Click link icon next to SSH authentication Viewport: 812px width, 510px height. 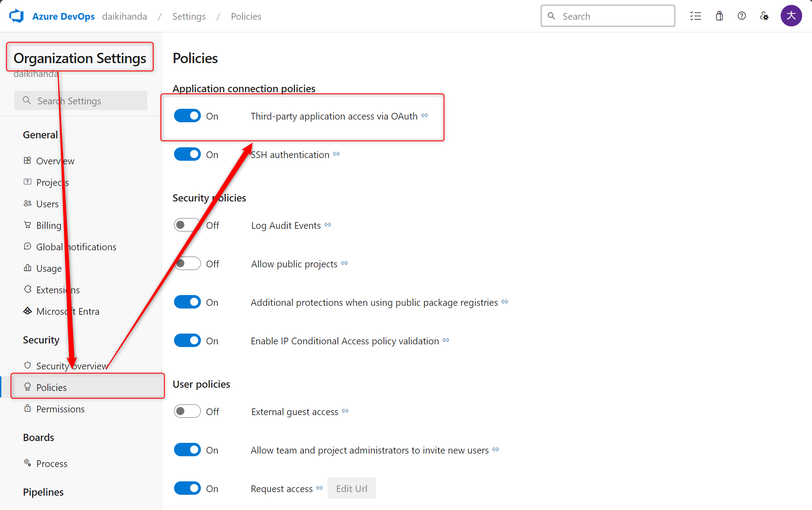click(x=336, y=154)
